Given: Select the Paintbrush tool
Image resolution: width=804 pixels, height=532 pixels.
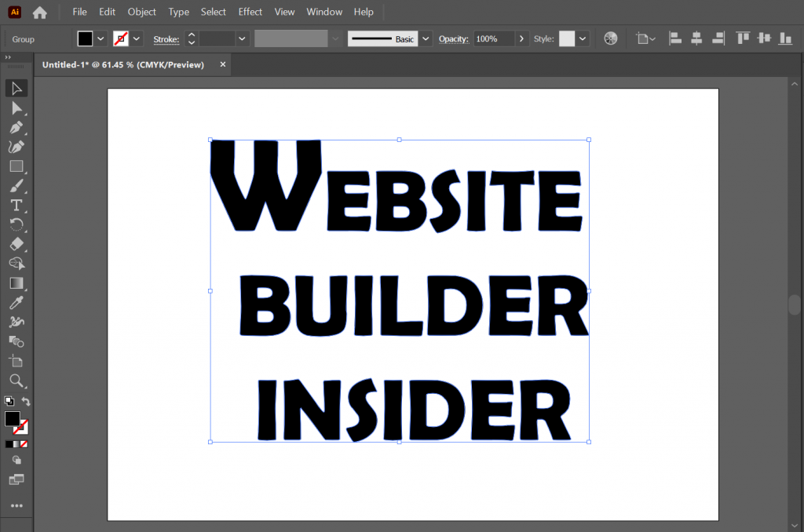Looking at the screenshot, I should point(17,185).
